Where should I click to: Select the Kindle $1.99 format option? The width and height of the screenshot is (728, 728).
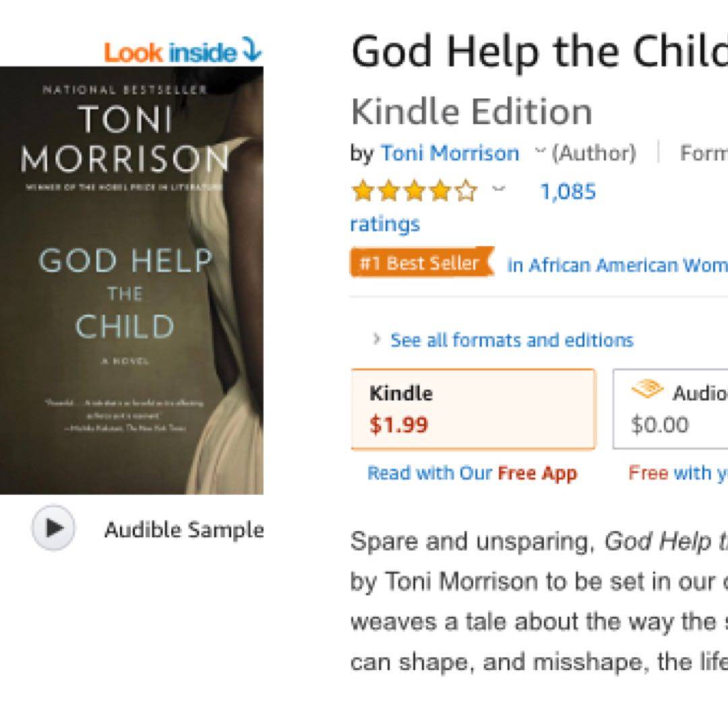tap(473, 408)
